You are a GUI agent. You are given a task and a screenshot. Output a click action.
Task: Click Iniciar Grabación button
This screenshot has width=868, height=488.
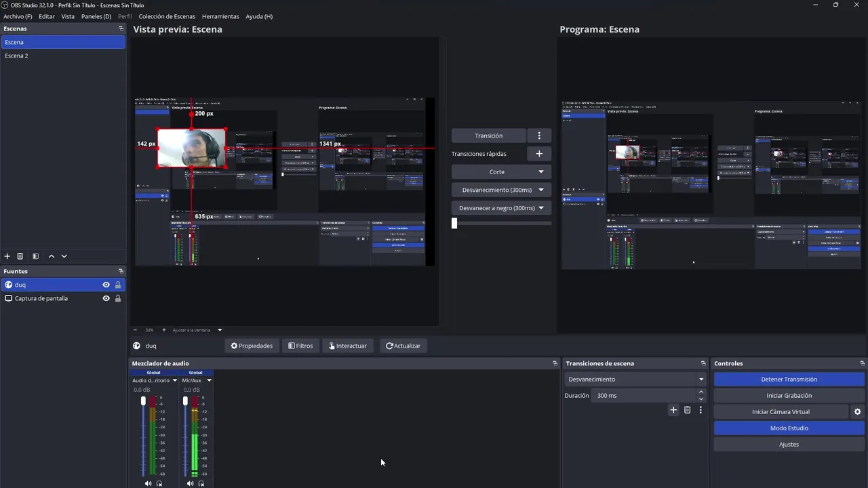coord(789,395)
